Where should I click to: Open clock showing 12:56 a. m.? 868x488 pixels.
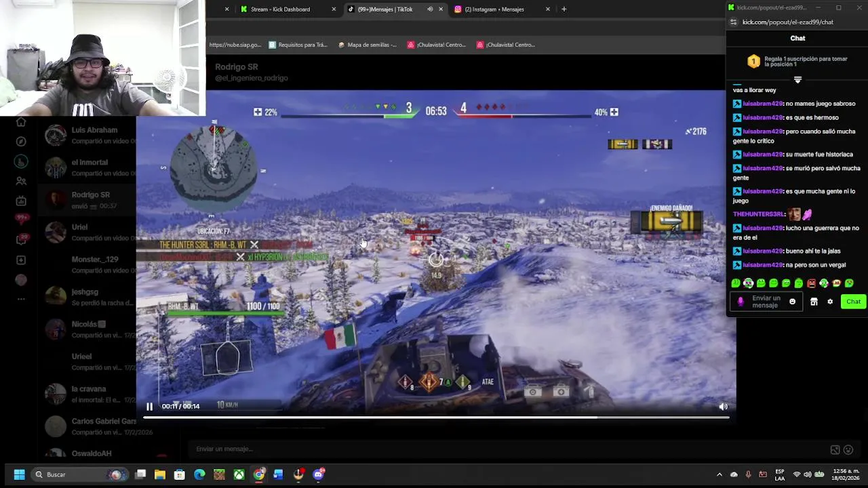(846, 474)
